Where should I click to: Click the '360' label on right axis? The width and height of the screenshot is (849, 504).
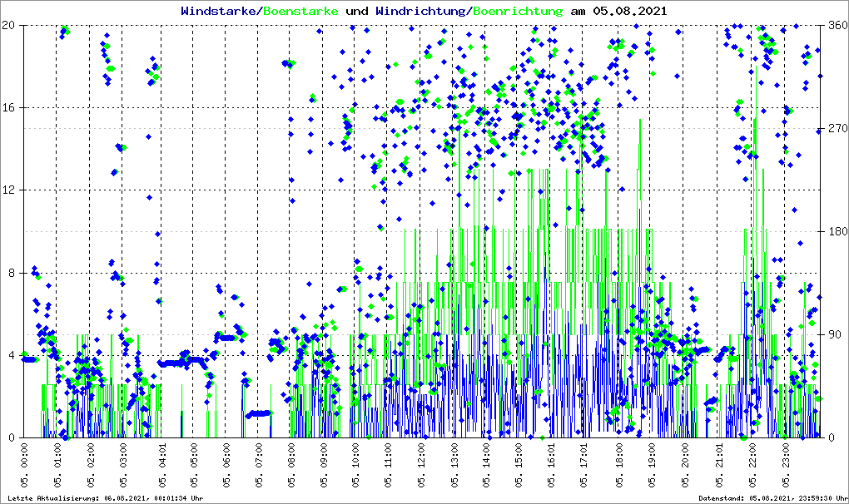pos(835,25)
